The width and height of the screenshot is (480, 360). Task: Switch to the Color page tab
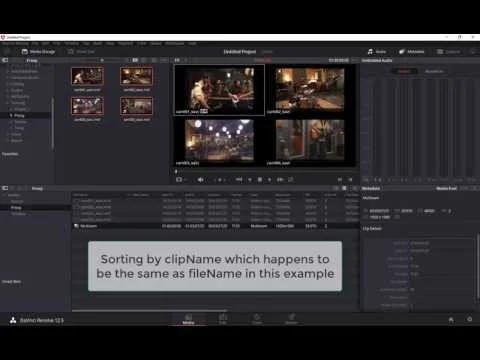(x=257, y=319)
